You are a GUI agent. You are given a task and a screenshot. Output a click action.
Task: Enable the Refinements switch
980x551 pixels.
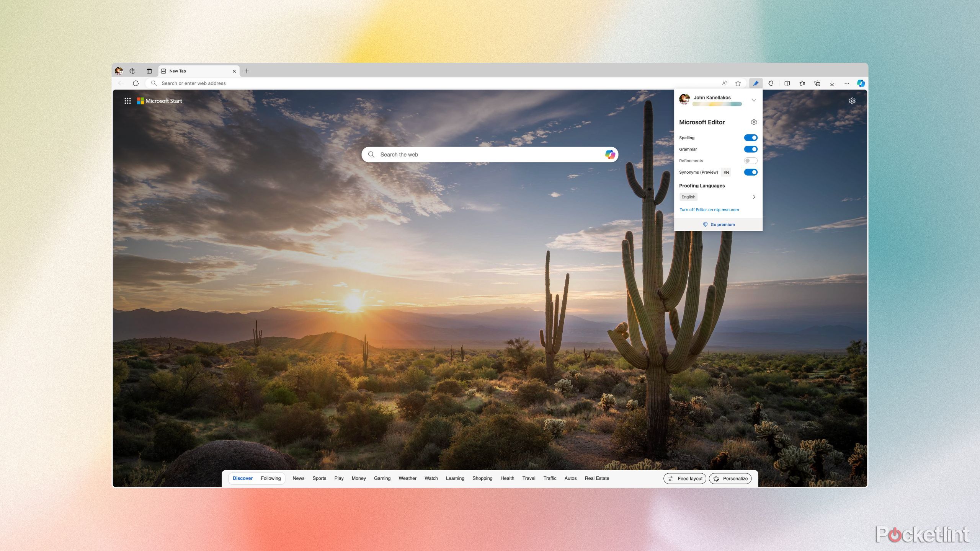tap(751, 161)
